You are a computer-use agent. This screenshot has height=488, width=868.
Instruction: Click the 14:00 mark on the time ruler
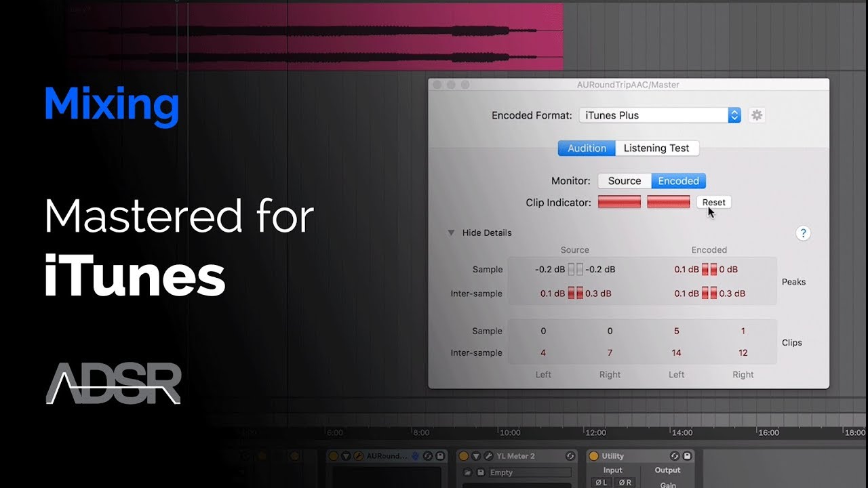pos(682,432)
